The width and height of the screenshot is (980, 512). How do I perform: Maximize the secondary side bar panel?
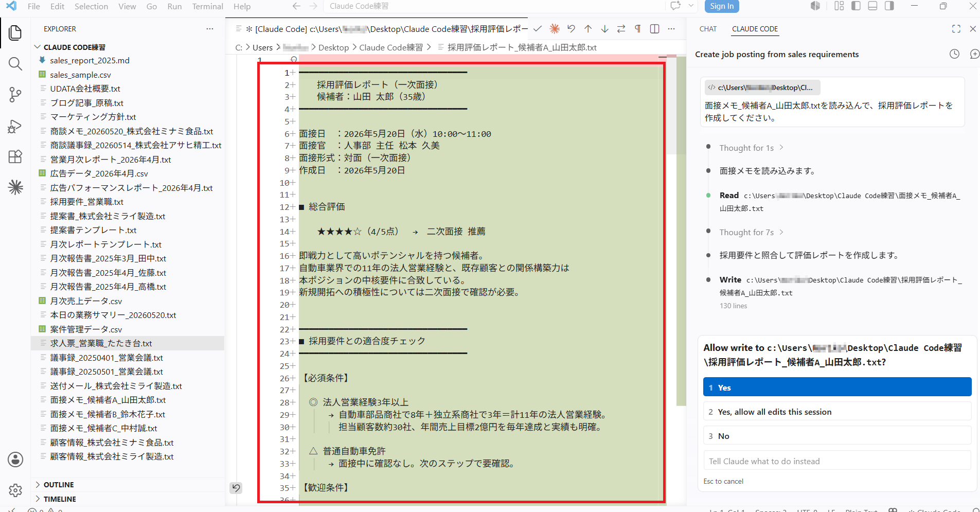(x=956, y=29)
